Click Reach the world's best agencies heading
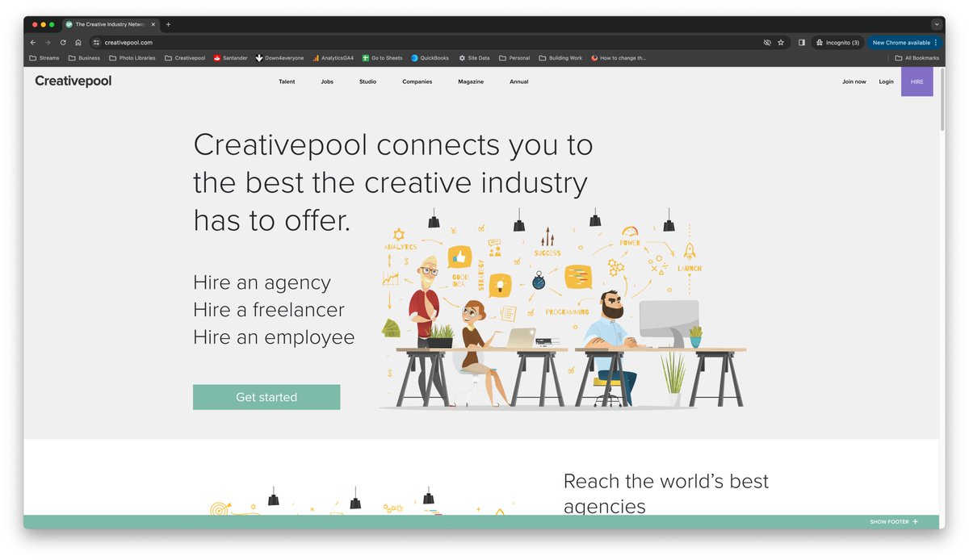This screenshot has width=969, height=560. pyautogui.click(x=666, y=494)
